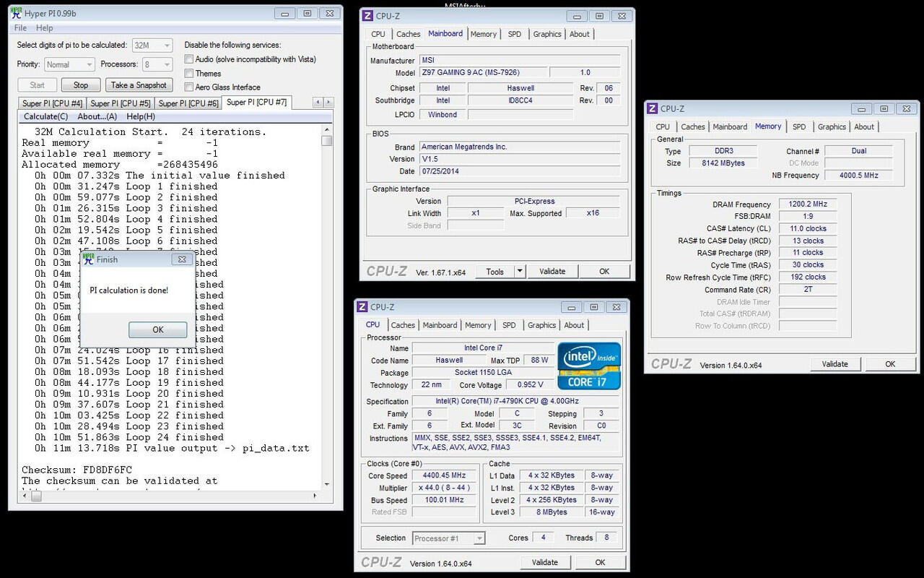
Task: Select the Super PI [CPU #7] tab
Action: click(257, 102)
